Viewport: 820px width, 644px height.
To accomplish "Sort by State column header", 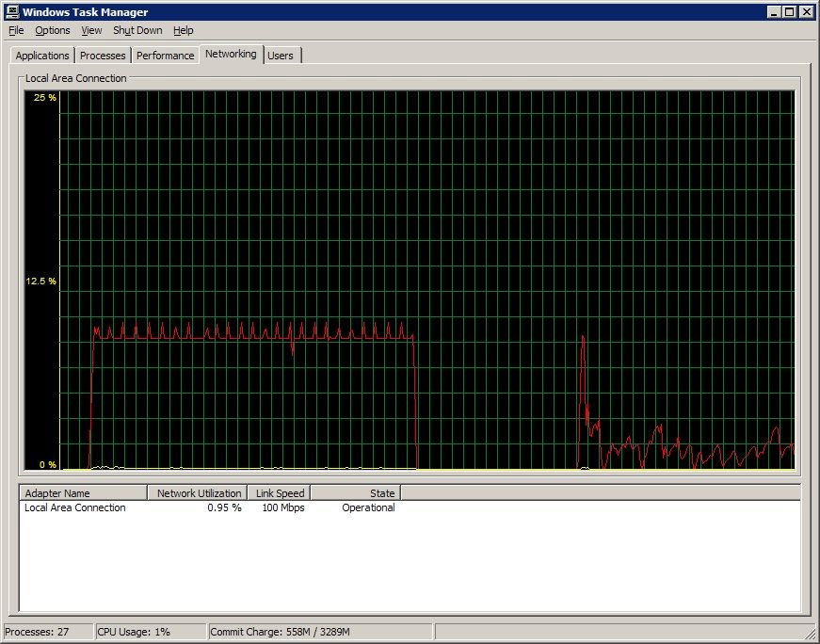I will [x=356, y=492].
